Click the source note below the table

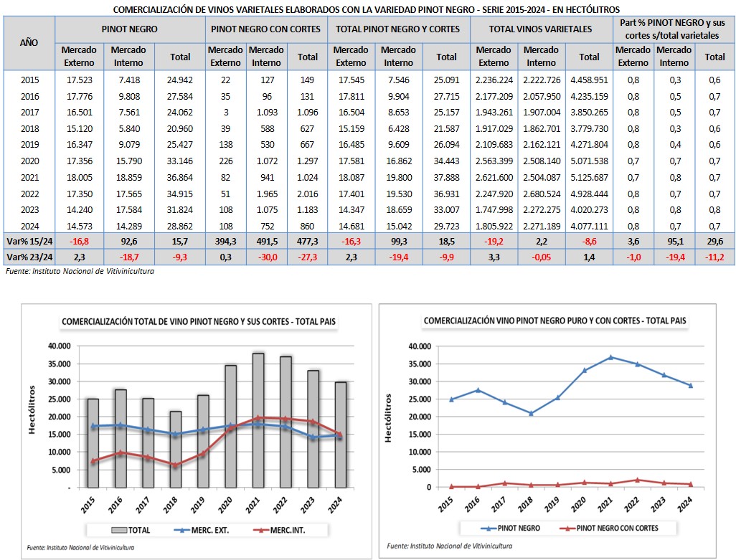[80, 272]
